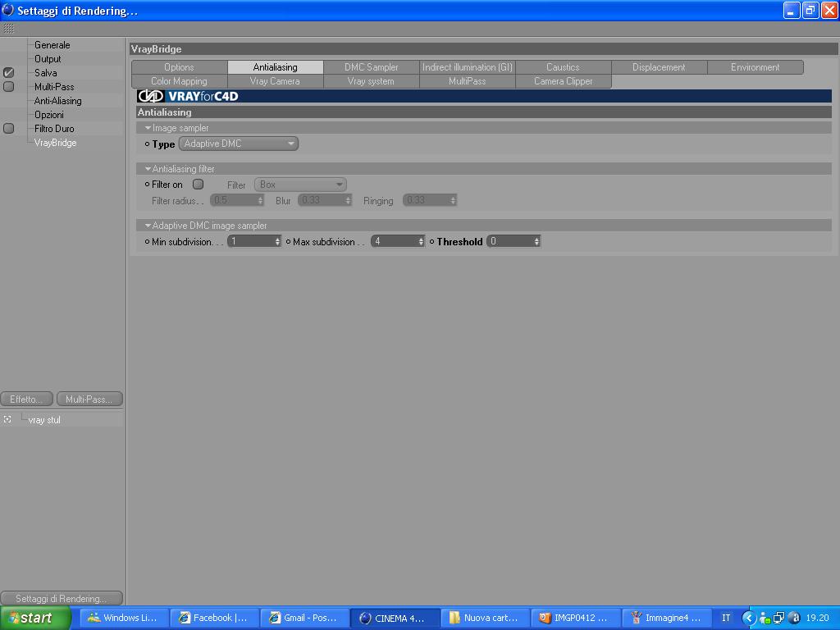Screen dimensions: 840x630
Task: Select Anti-Aliasing in the settings list
Action: pyautogui.click(x=58, y=101)
